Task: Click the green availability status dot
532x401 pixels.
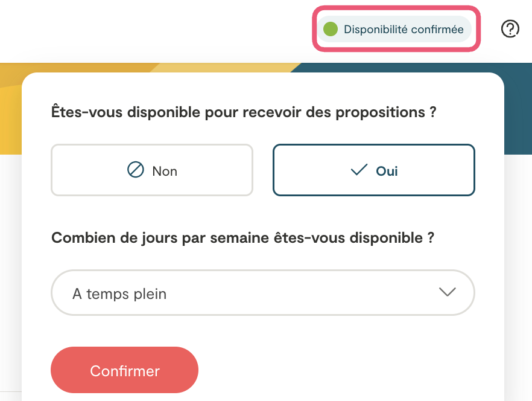Action: coord(330,29)
